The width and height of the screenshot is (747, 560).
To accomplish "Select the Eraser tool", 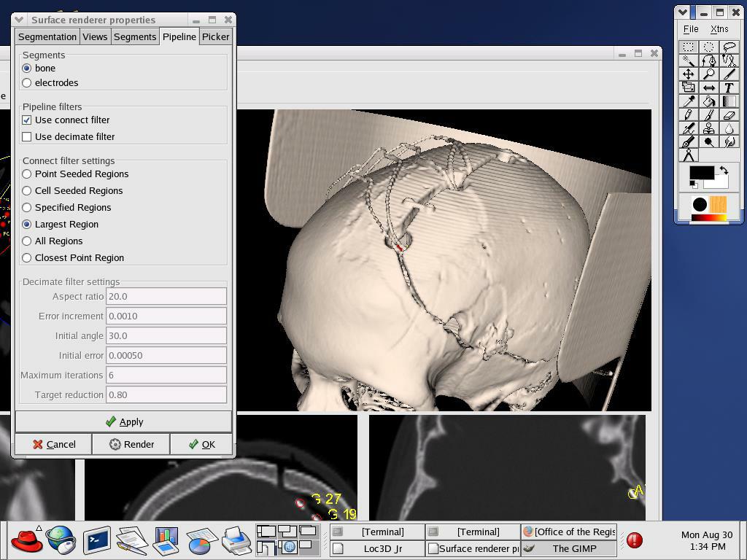I will [729, 114].
